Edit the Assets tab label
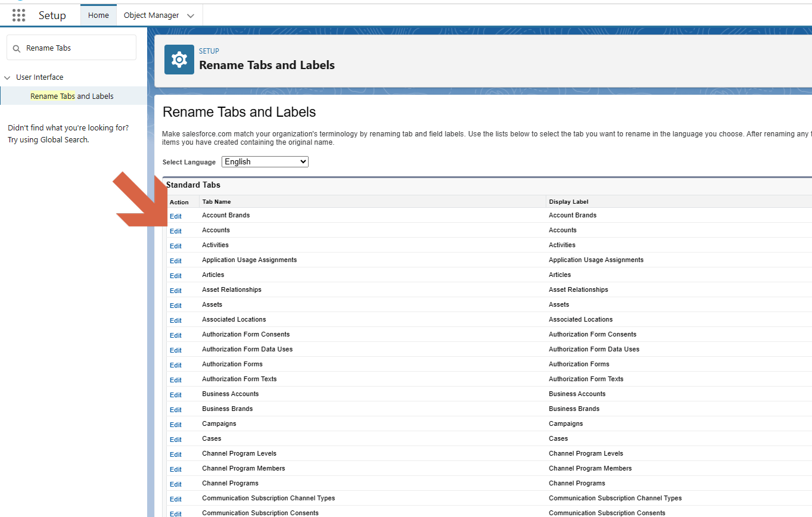Image resolution: width=812 pixels, height=517 pixels. [x=175, y=305]
